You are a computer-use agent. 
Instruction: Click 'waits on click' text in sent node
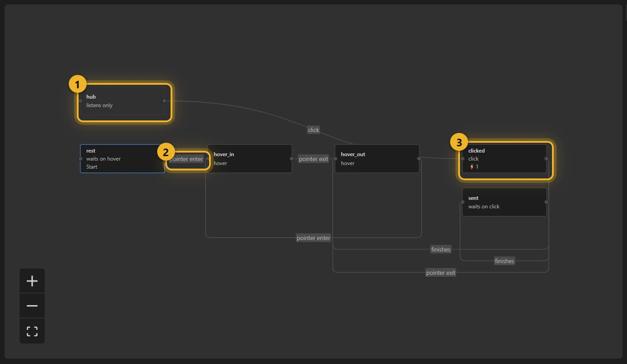coord(484,207)
